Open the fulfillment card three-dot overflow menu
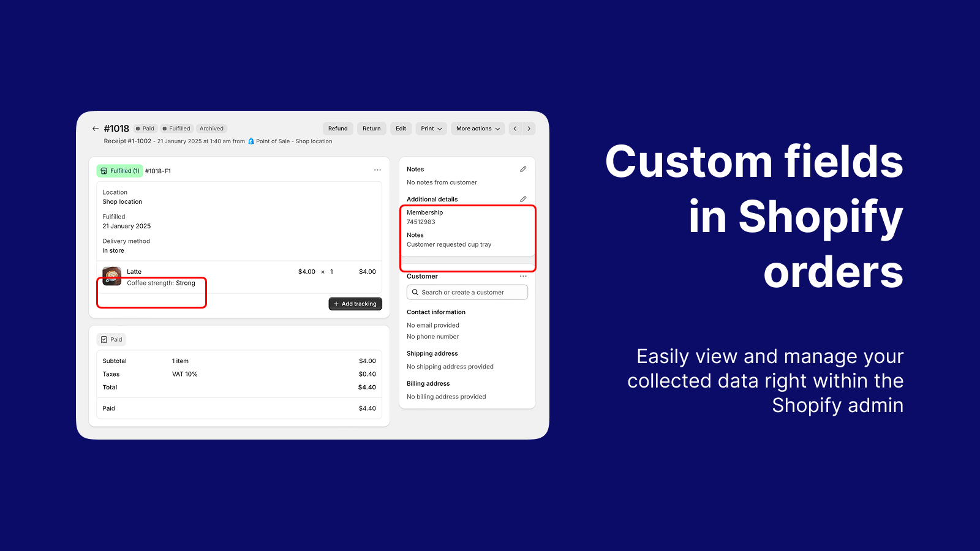Screen dimensions: 980x551 377,170
